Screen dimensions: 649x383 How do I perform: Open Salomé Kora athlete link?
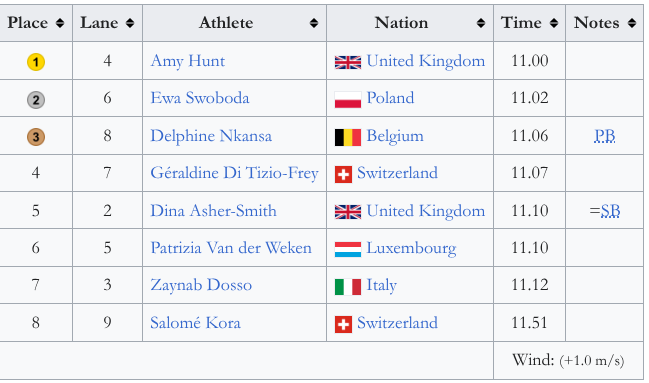195,323
